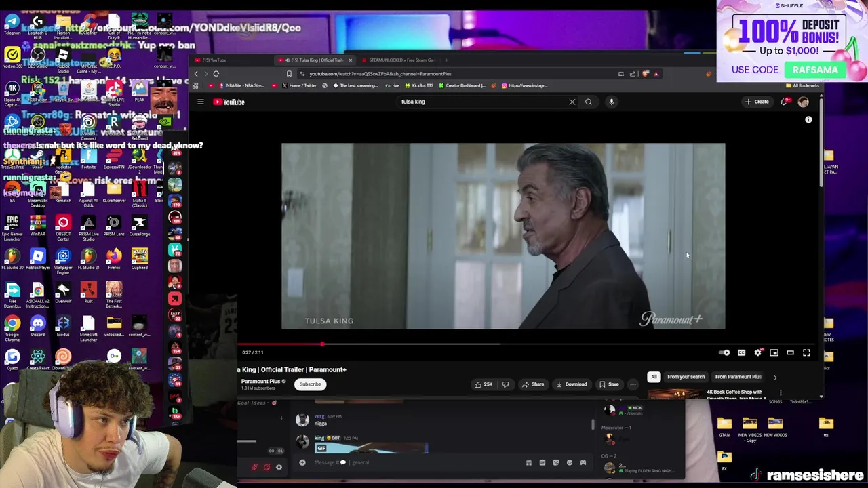
Task: Toggle Discord headphone deafen
Action: pyautogui.click(x=267, y=468)
